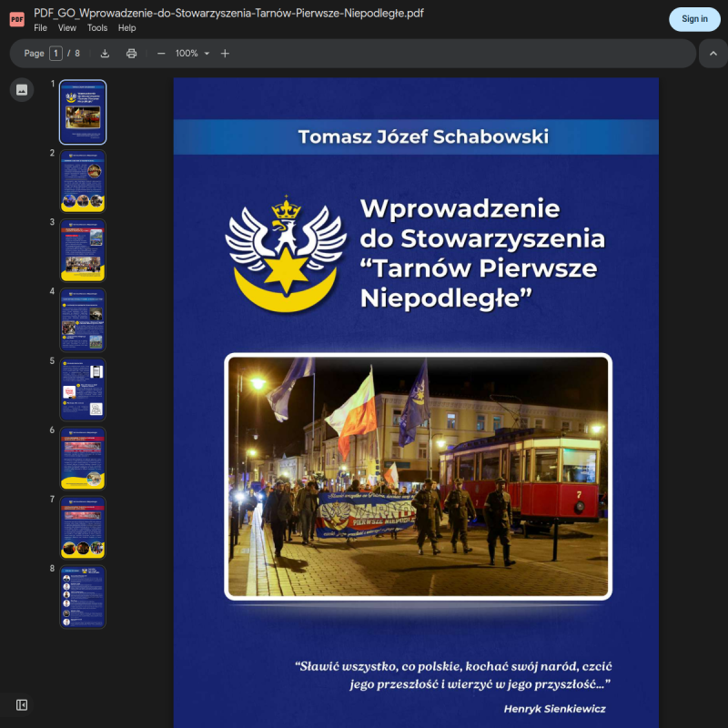Select page 5 thumbnail
Image resolution: width=728 pixels, height=728 pixels.
click(x=83, y=389)
